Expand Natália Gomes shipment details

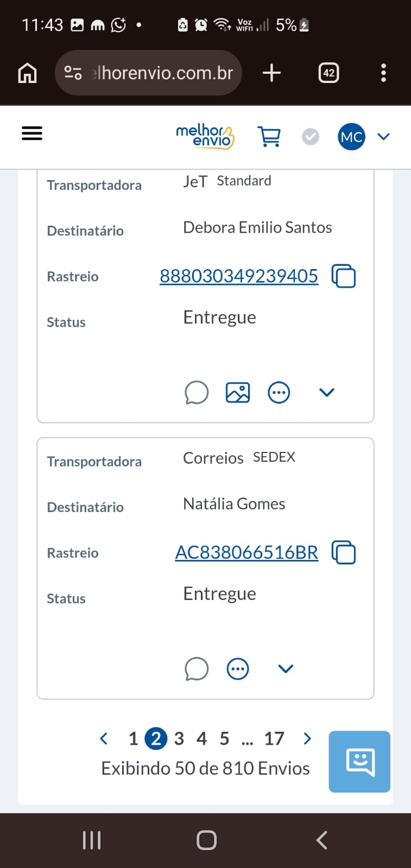286,669
